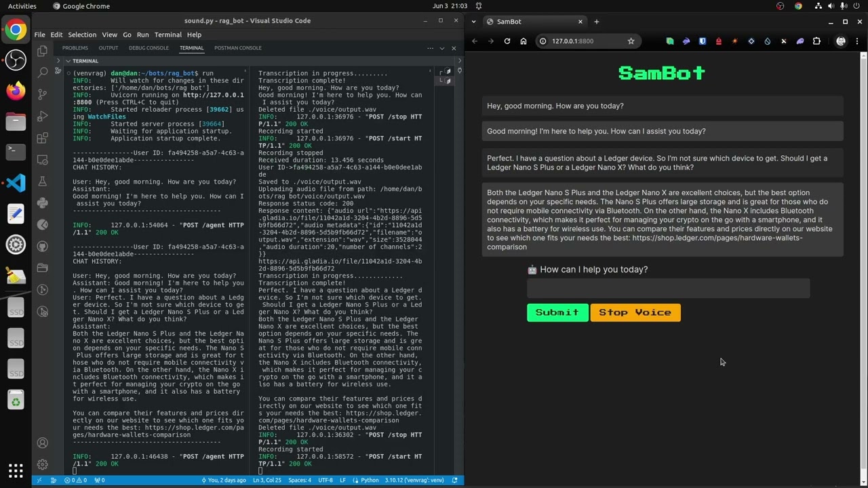Screen dimensions: 868x488
Task: Change line ending via LF in status bar
Action: 342,480
